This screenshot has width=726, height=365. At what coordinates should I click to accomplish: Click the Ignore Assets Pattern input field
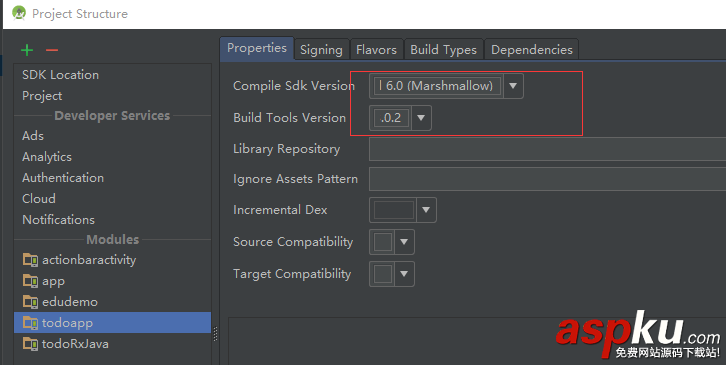pyautogui.click(x=547, y=179)
